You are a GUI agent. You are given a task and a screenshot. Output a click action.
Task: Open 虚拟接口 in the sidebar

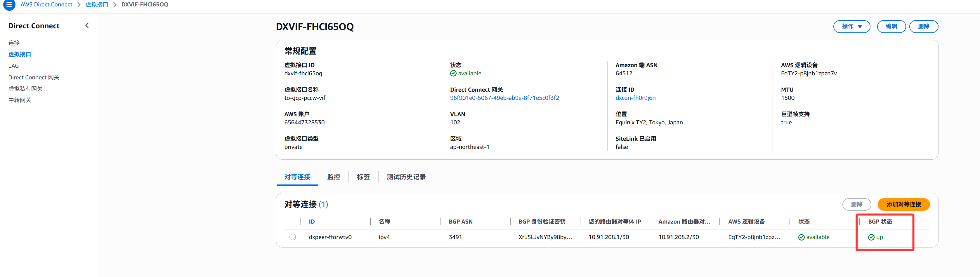tap(20, 54)
